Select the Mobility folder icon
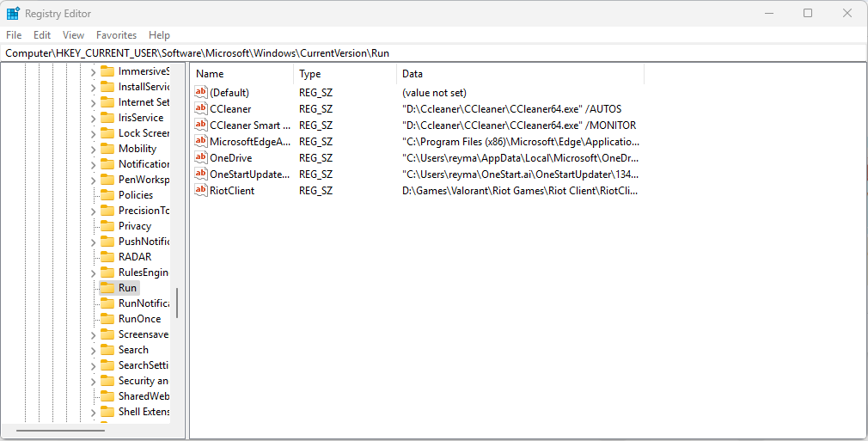Screen dimensions: 868x441 pyautogui.click(x=107, y=149)
